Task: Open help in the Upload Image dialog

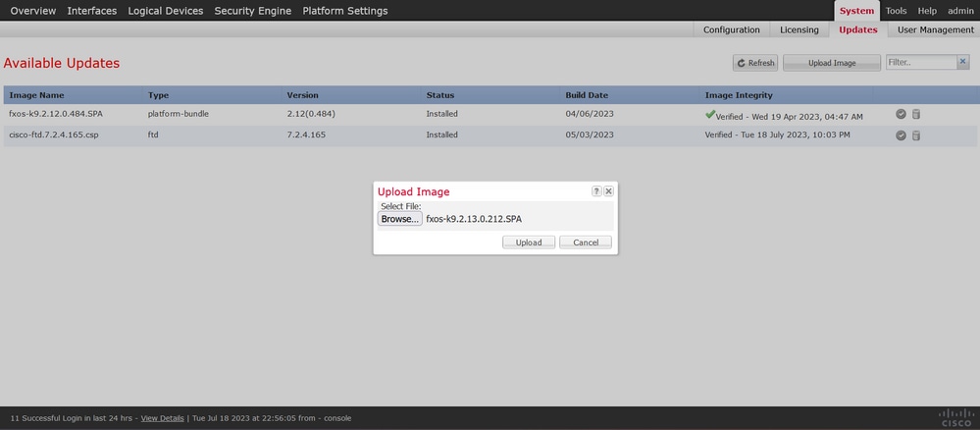Action: coord(596,191)
